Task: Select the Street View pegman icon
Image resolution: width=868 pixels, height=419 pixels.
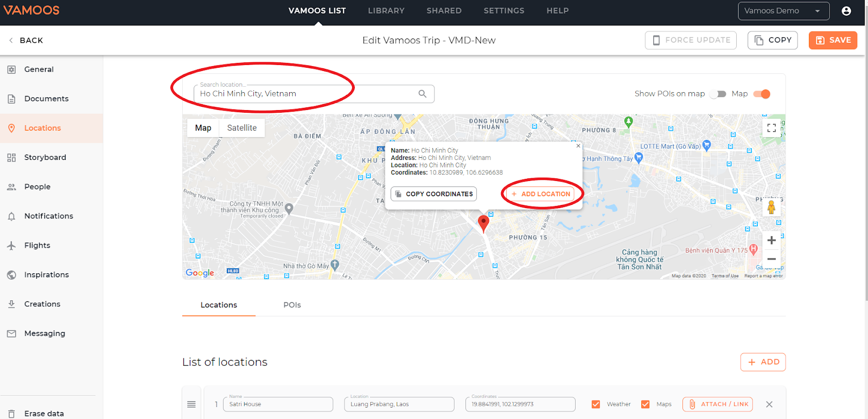Action: pos(771,207)
